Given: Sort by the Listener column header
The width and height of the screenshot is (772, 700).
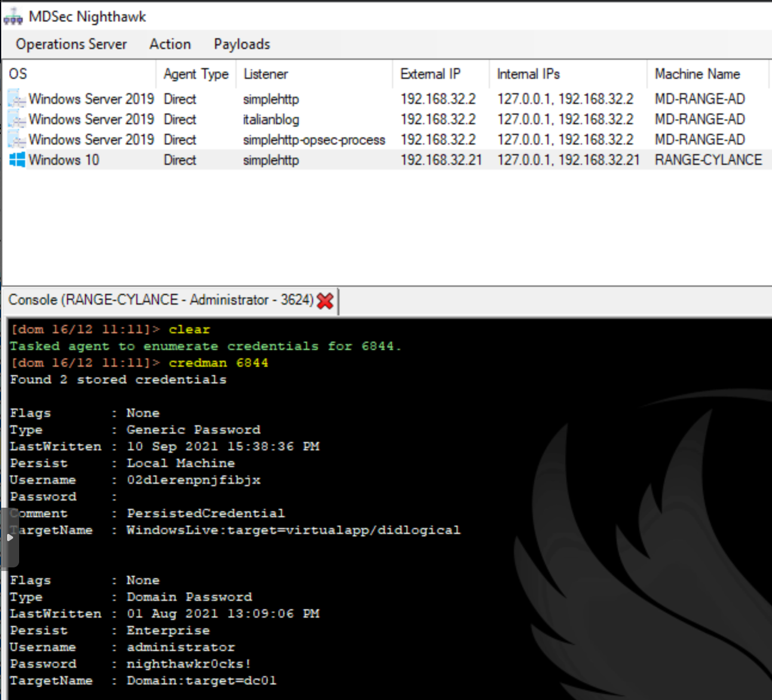Looking at the screenshot, I should (265, 74).
